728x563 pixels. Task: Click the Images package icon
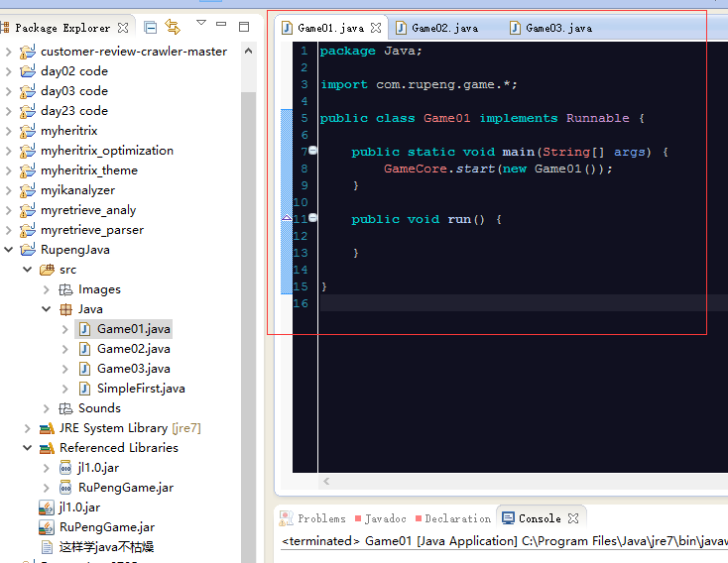(65, 289)
